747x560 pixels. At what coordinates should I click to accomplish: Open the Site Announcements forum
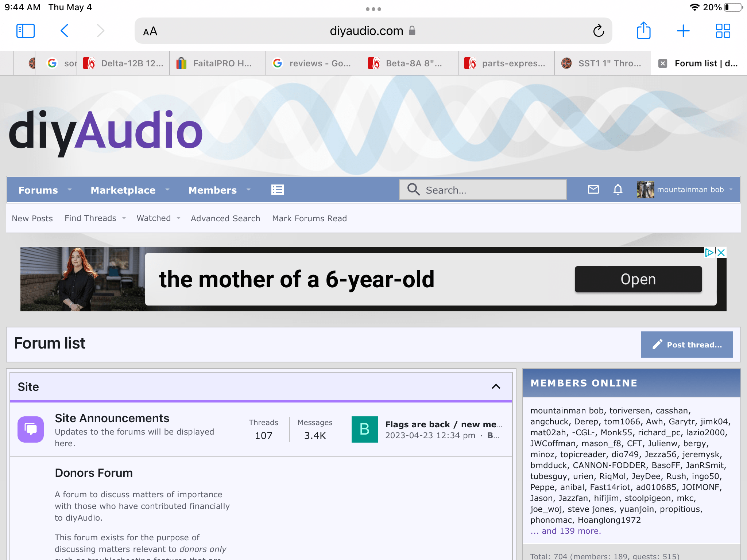(112, 418)
